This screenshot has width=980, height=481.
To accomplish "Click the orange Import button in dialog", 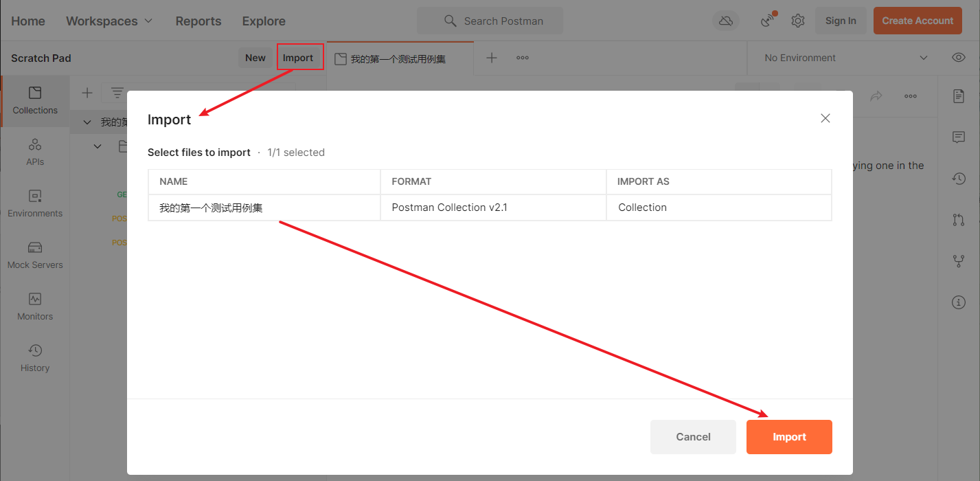I will [x=789, y=437].
